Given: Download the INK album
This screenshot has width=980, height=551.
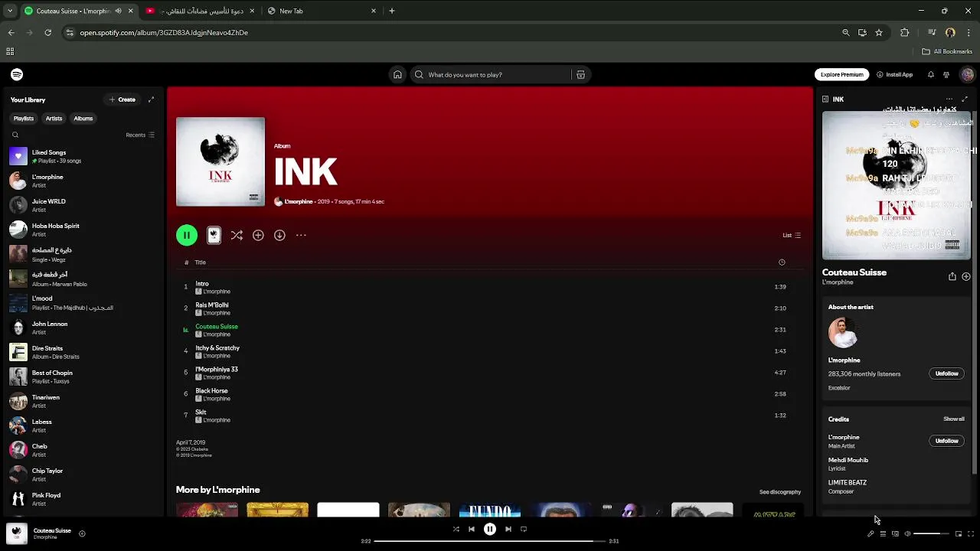Looking at the screenshot, I should (279, 235).
